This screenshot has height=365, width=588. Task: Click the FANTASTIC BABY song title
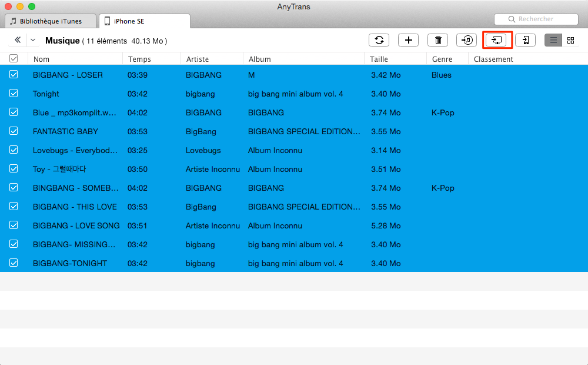(x=65, y=131)
